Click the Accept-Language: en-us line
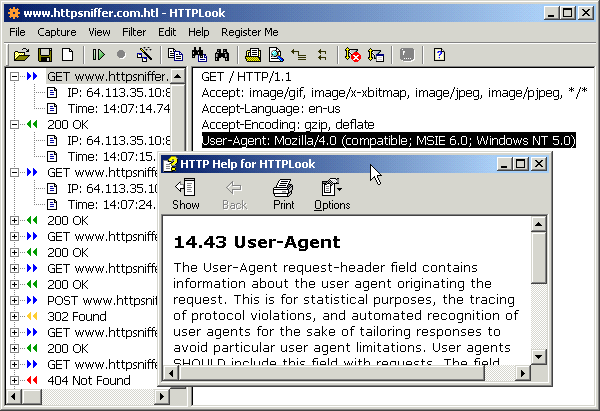The height and width of the screenshot is (411, 600). click(271, 109)
